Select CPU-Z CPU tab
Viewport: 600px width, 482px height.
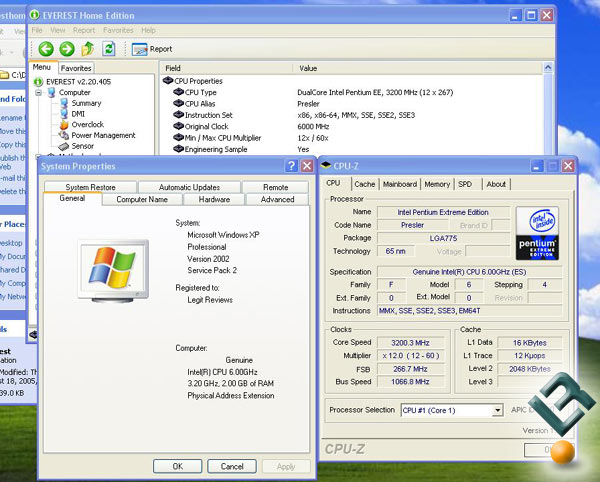click(x=333, y=183)
